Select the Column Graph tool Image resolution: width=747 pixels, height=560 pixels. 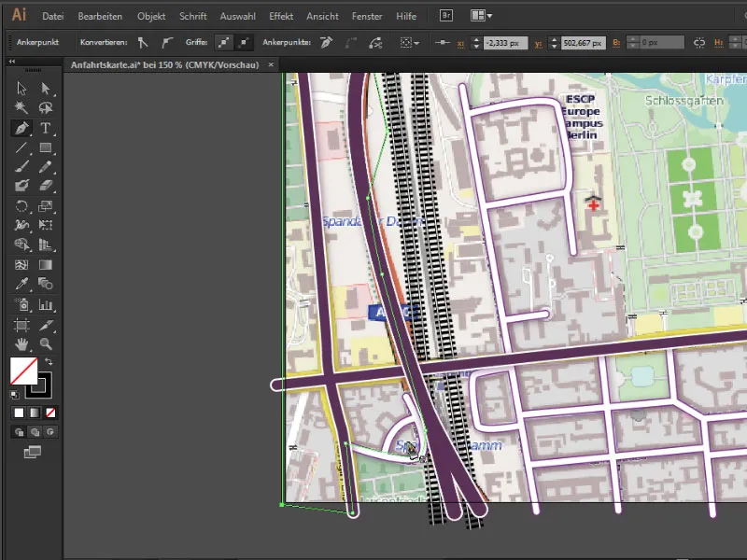pos(45,304)
